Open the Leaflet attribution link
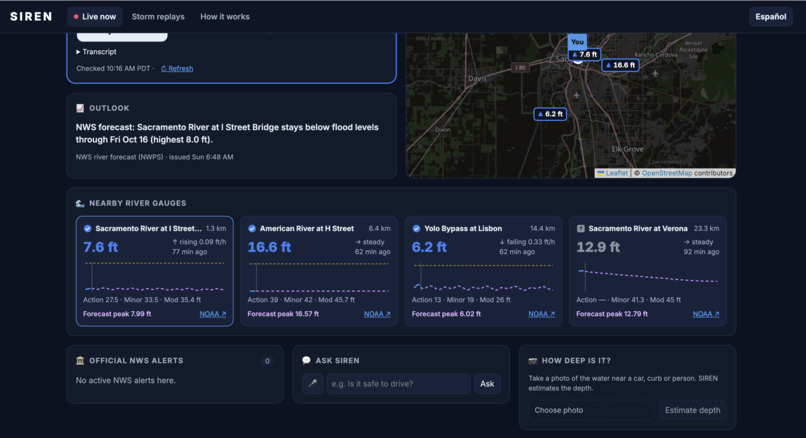This screenshot has height=438, width=806. click(612, 173)
